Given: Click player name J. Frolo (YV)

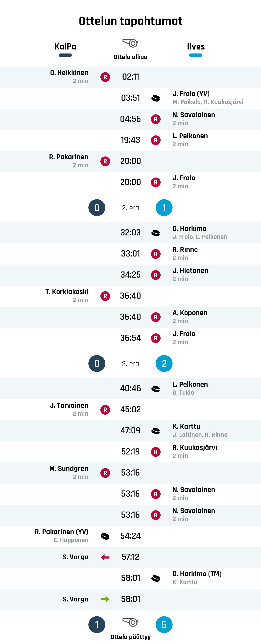Looking at the screenshot, I should pyautogui.click(x=191, y=94).
